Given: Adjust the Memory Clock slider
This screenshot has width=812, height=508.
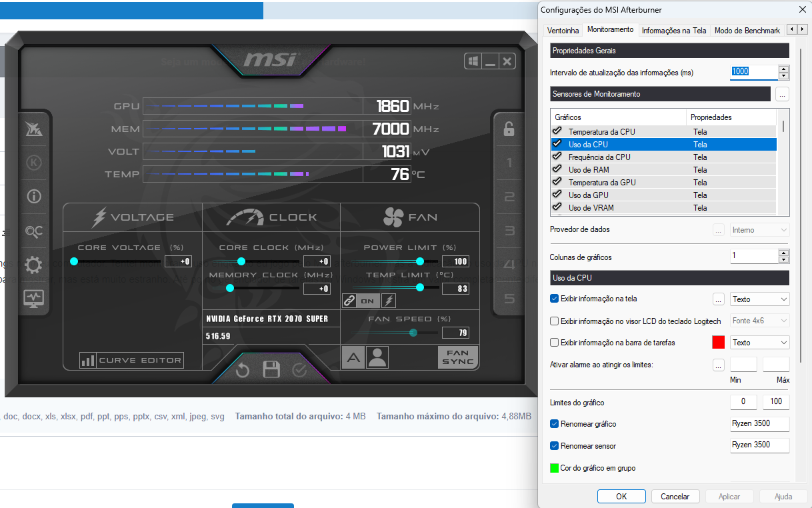Looking at the screenshot, I should (x=230, y=288).
